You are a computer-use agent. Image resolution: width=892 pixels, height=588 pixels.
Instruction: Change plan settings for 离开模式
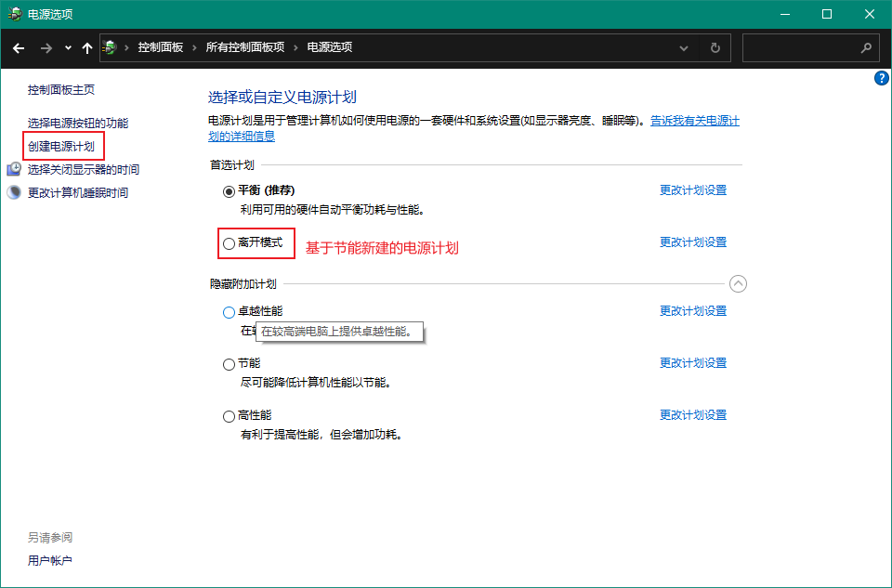click(693, 242)
